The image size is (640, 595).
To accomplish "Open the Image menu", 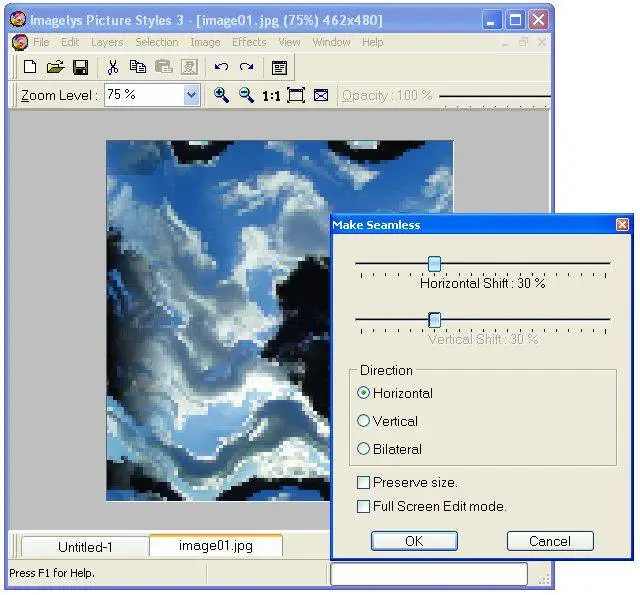I will 205,42.
